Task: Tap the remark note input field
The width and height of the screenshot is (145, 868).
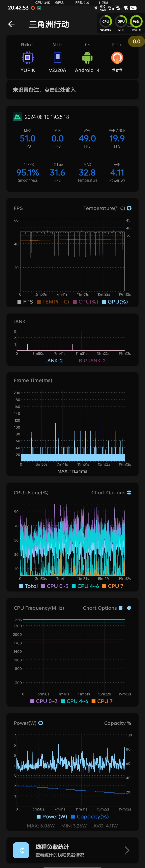Action: tap(72, 90)
